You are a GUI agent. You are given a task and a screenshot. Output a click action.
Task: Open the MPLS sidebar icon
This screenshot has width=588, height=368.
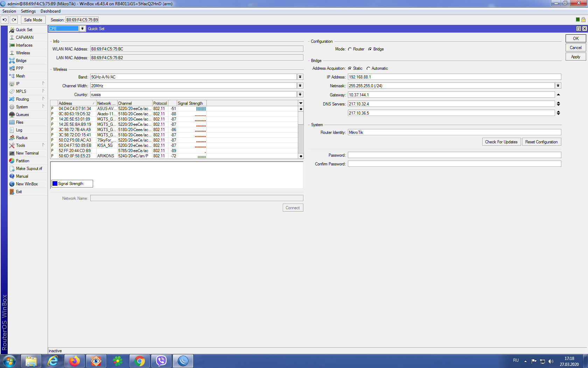point(12,91)
